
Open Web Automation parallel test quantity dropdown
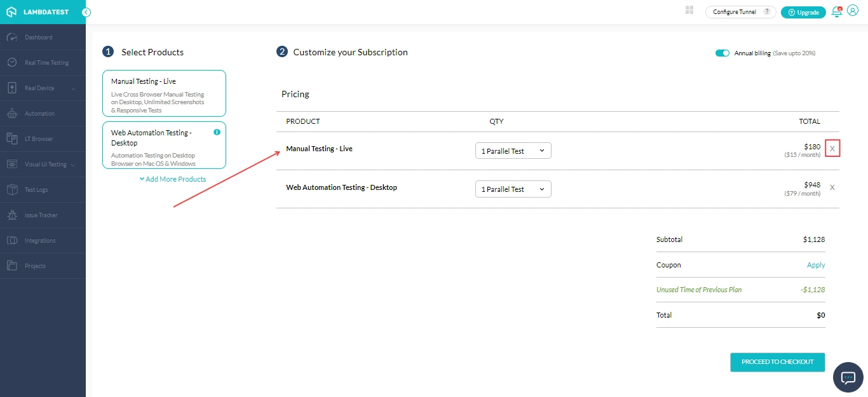[513, 189]
